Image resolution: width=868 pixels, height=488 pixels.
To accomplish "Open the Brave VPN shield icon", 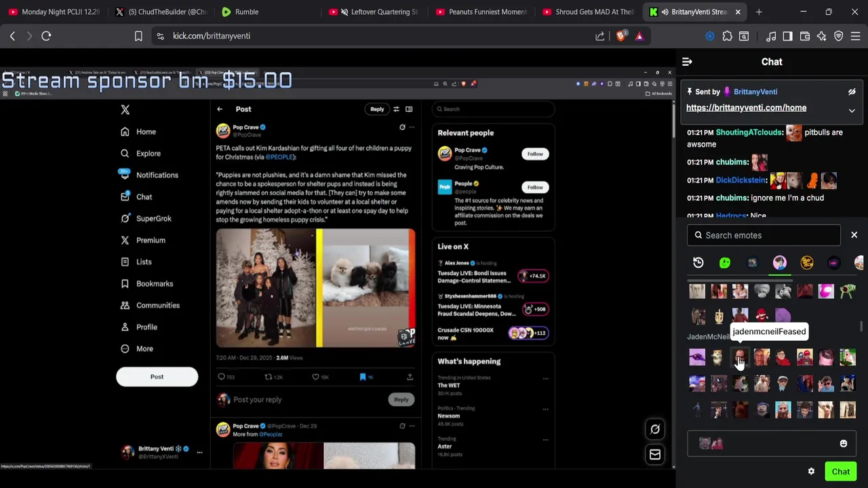I will pos(838,36).
